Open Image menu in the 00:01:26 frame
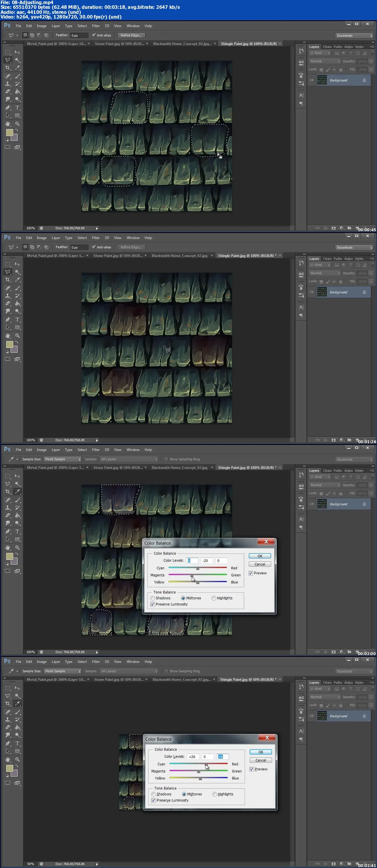The image size is (377, 868). tap(41, 238)
